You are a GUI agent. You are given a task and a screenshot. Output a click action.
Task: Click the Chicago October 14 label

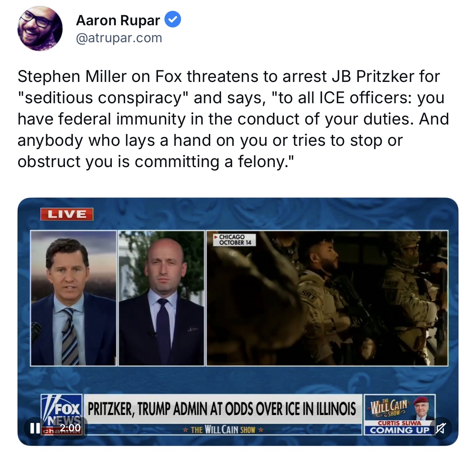(x=235, y=240)
